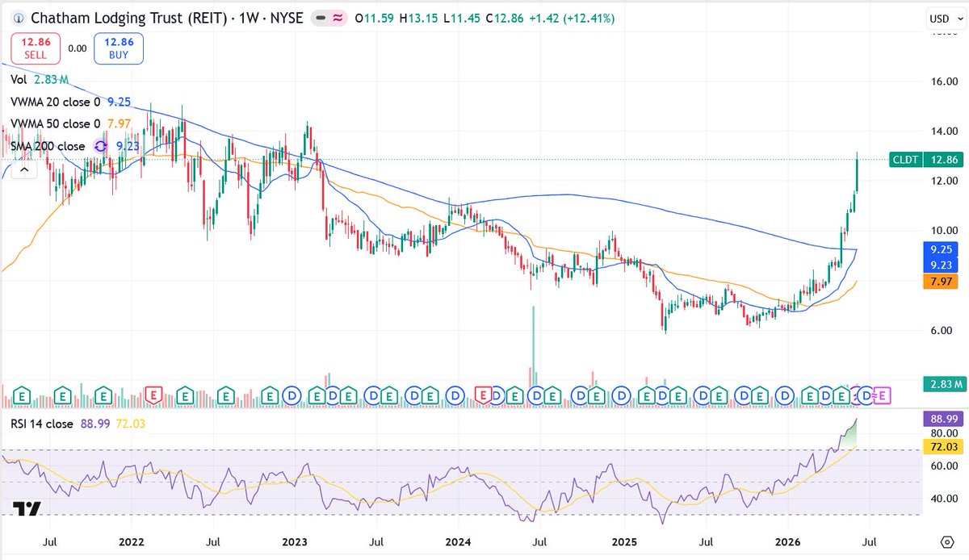Click the green 12.86 last price label
969x560 pixels.
coord(942,160)
